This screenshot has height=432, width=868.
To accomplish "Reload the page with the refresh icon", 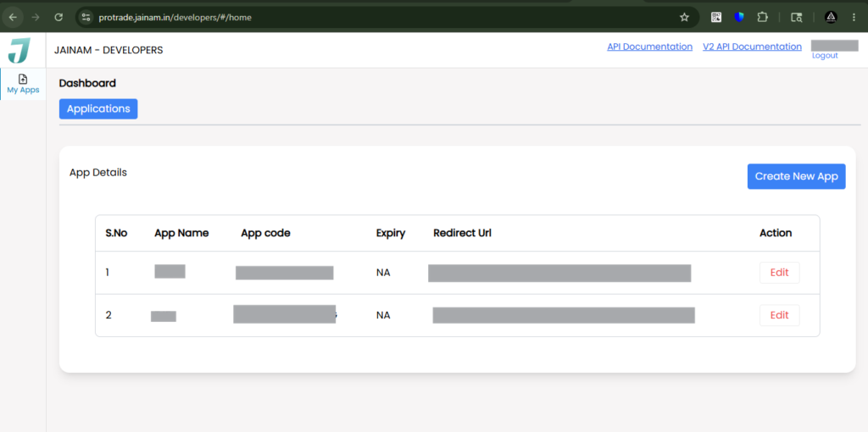I will tap(58, 17).
